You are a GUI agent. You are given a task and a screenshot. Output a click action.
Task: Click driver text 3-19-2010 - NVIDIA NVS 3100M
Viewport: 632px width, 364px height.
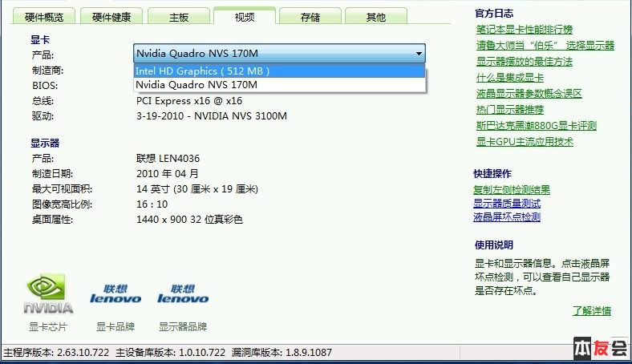pos(212,116)
